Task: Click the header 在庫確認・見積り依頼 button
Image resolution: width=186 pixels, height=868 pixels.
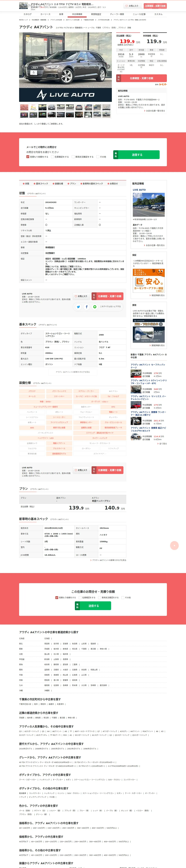Action: tap(155, 6)
